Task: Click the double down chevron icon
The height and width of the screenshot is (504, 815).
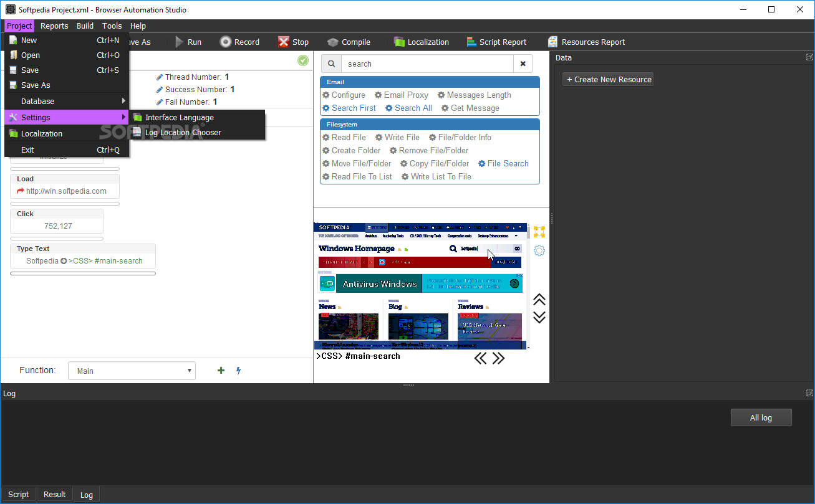Action: coord(539,317)
